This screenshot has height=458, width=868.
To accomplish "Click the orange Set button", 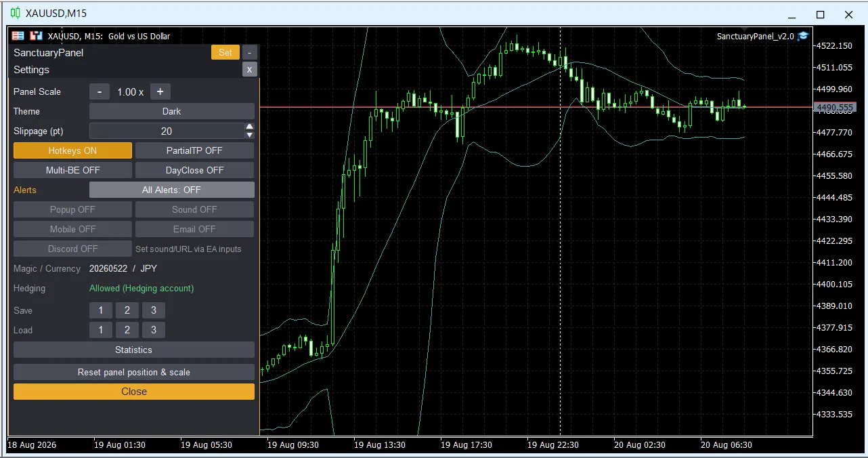I will pyautogui.click(x=225, y=52).
